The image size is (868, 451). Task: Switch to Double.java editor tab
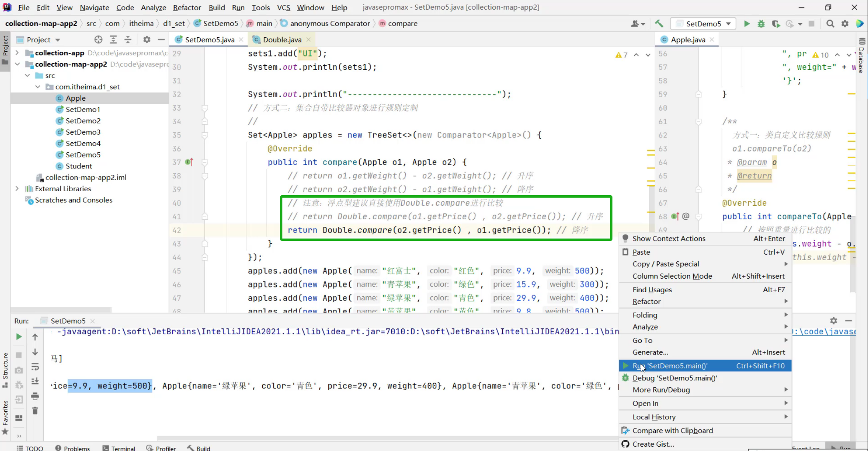pos(282,40)
